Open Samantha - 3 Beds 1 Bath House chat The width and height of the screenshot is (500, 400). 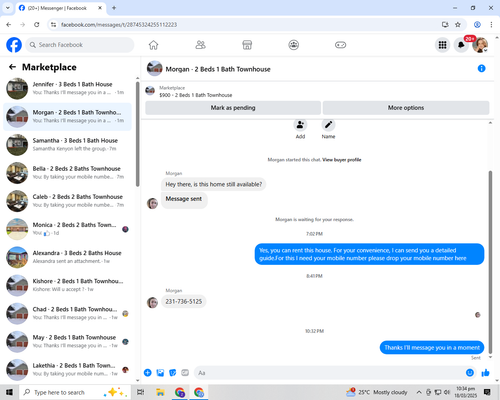pos(67,145)
